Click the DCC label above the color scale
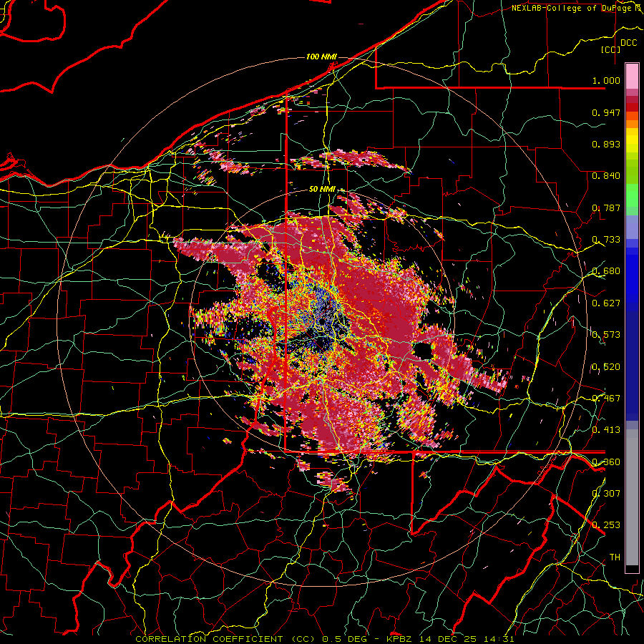 coord(628,43)
